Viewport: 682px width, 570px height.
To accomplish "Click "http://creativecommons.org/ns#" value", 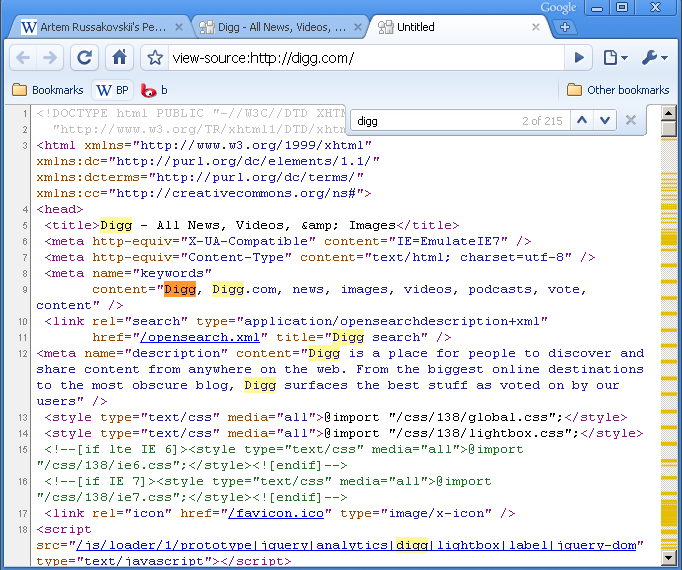I will 236,193.
